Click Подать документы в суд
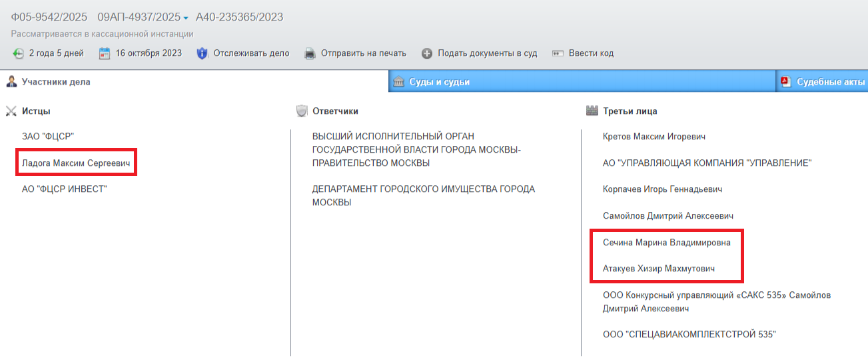 click(487, 53)
